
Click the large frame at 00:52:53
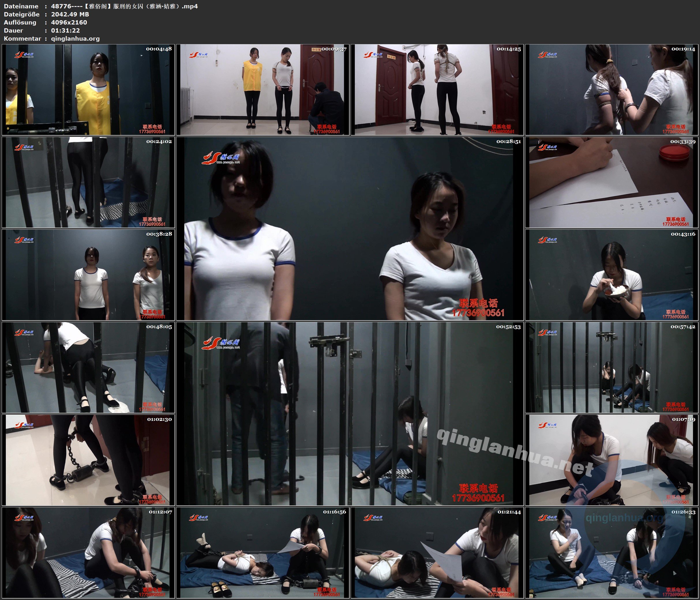pos(350,414)
